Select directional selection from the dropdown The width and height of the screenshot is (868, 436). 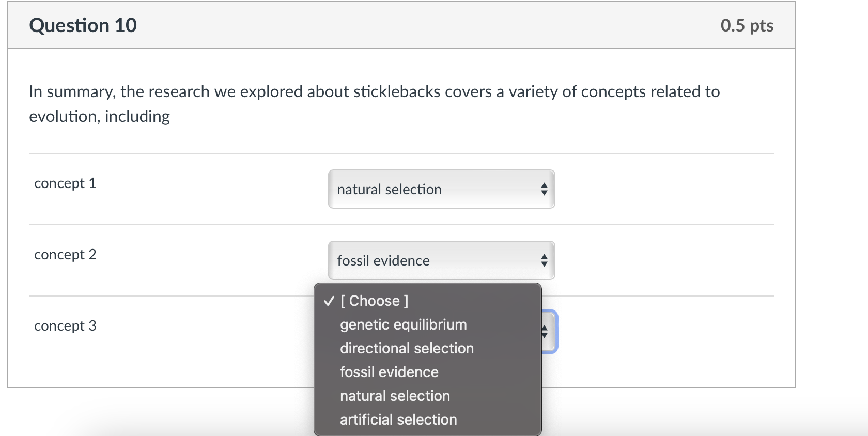click(x=406, y=348)
